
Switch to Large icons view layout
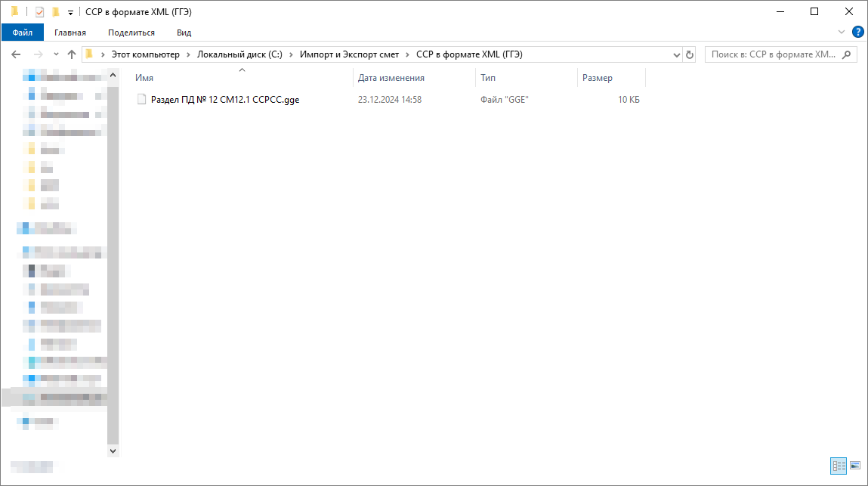855,466
